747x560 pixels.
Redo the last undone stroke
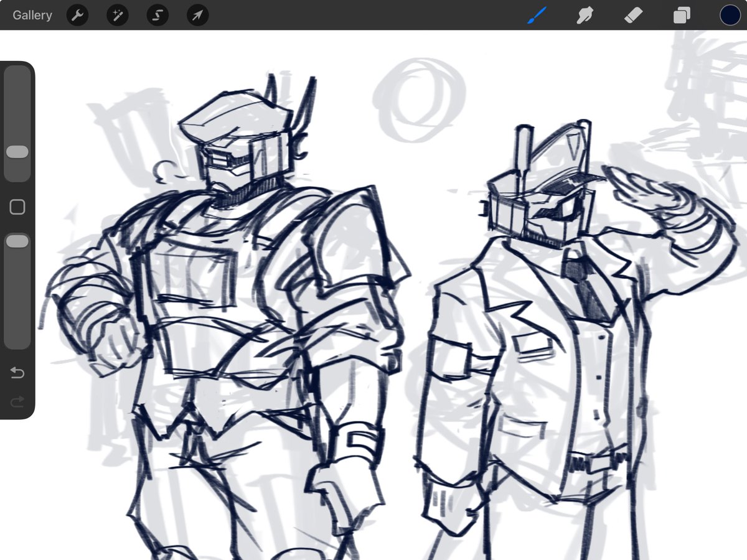17,402
